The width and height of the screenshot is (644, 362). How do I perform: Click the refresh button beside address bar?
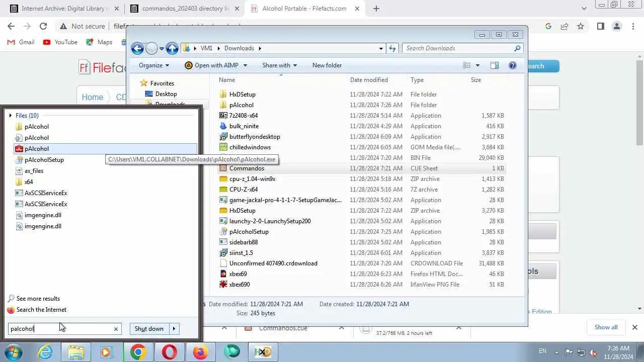pos(392,48)
